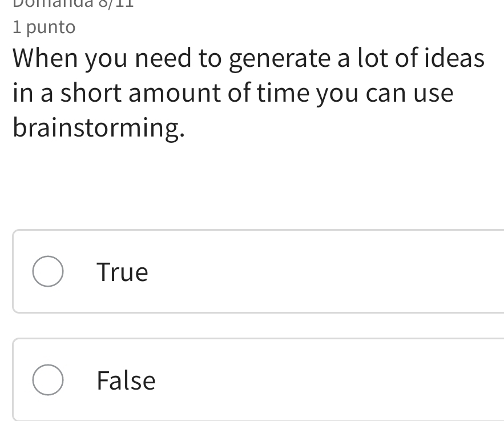
Task: Click the "1 punto" points label
Action: coord(43,27)
